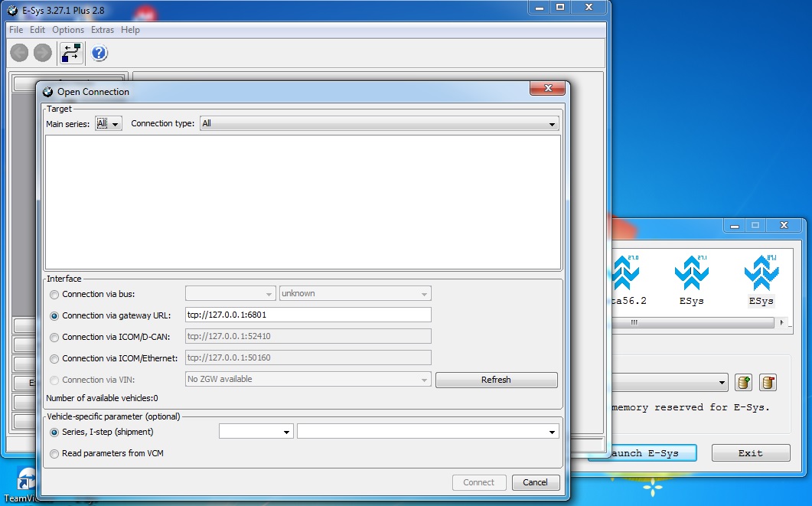Click the ICOM/D-CAN URL field

pos(308,336)
